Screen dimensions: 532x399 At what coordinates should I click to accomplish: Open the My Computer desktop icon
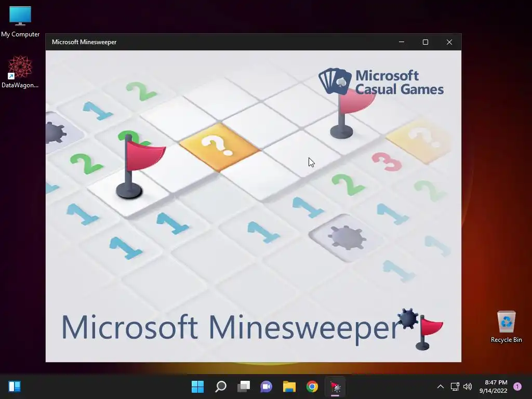pyautogui.click(x=20, y=21)
